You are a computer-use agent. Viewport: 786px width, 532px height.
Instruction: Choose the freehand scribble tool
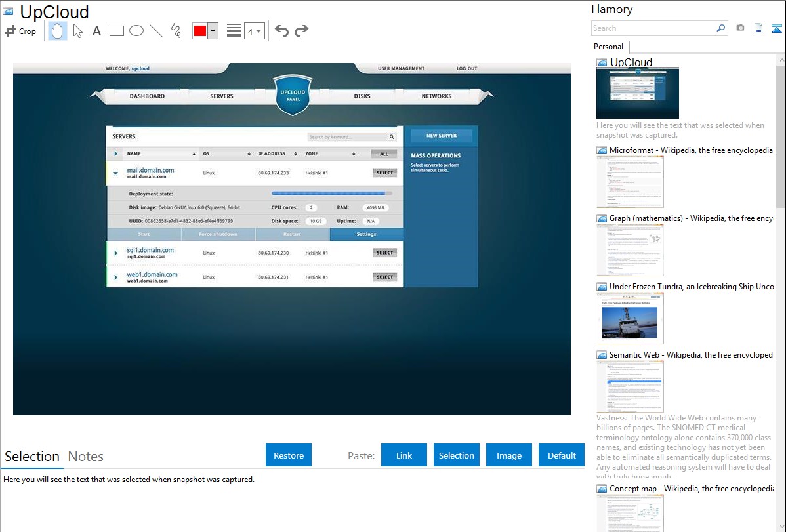(x=176, y=31)
